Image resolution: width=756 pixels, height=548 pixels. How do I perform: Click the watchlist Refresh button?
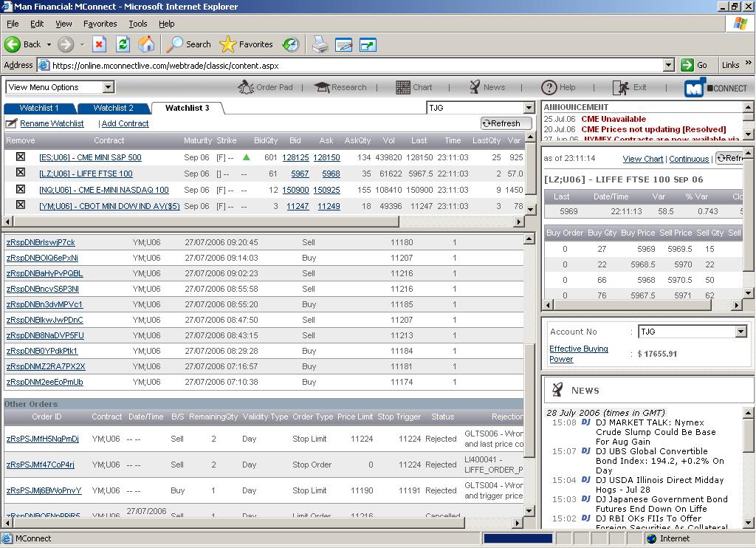506,123
